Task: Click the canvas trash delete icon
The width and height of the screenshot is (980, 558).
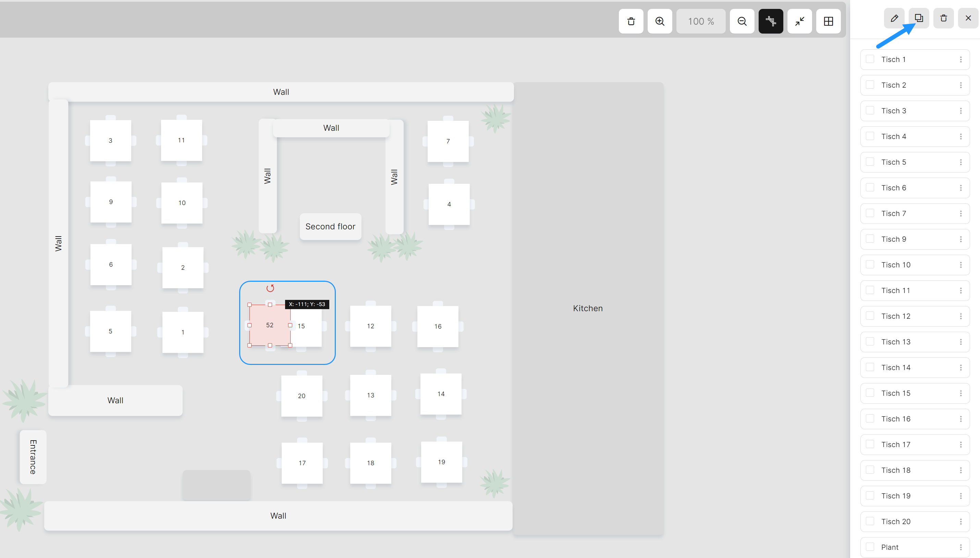Action: coord(631,22)
